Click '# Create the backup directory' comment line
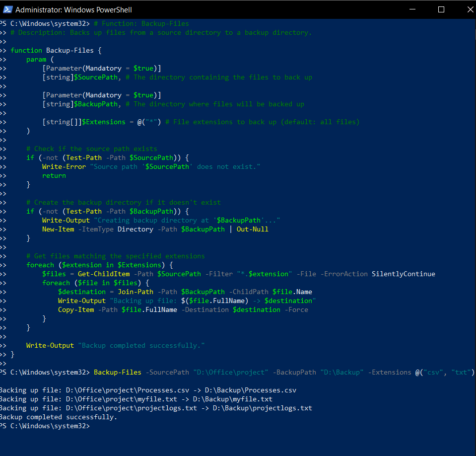This screenshot has height=456, width=476. coord(124,202)
